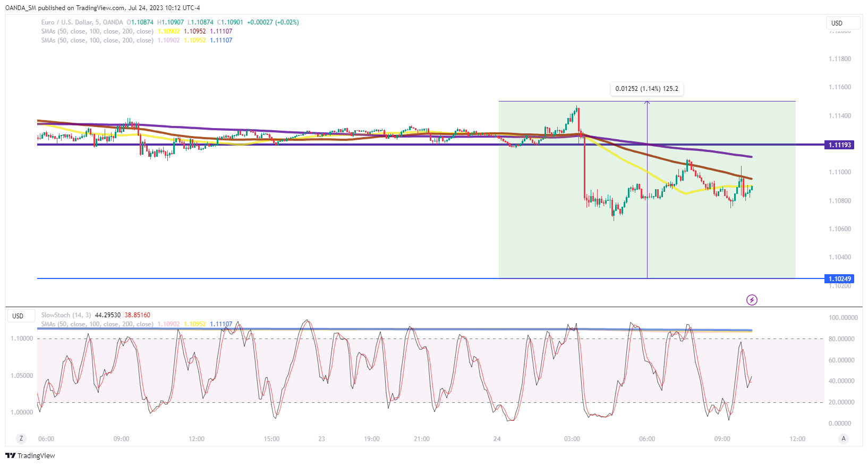Click the 1.00000 label on the lower pane scale
868x465 pixels.
point(22,412)
